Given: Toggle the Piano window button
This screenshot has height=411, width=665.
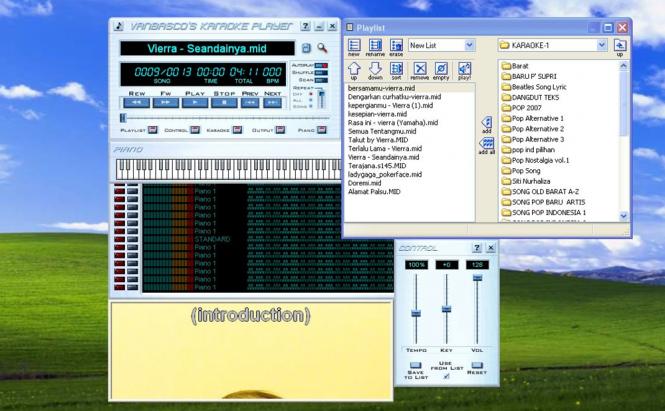Looking at the screenshot, I should pos(322,130).
